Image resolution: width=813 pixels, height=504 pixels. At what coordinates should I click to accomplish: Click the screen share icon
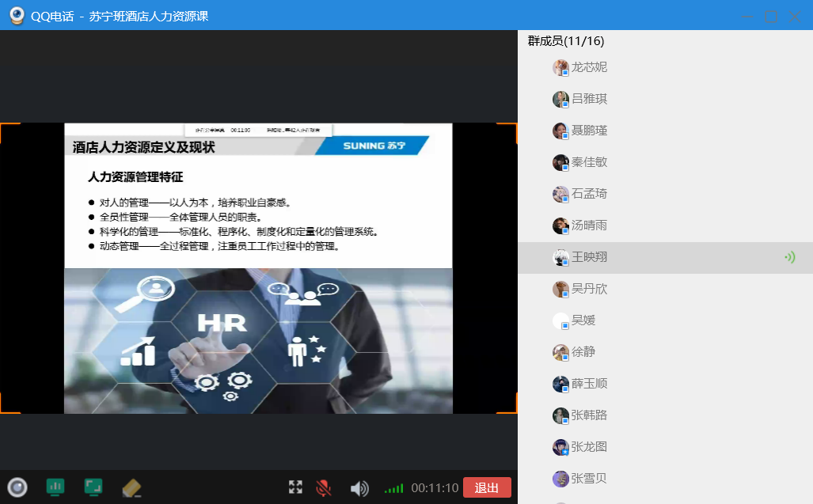click(x=93, y=487)
